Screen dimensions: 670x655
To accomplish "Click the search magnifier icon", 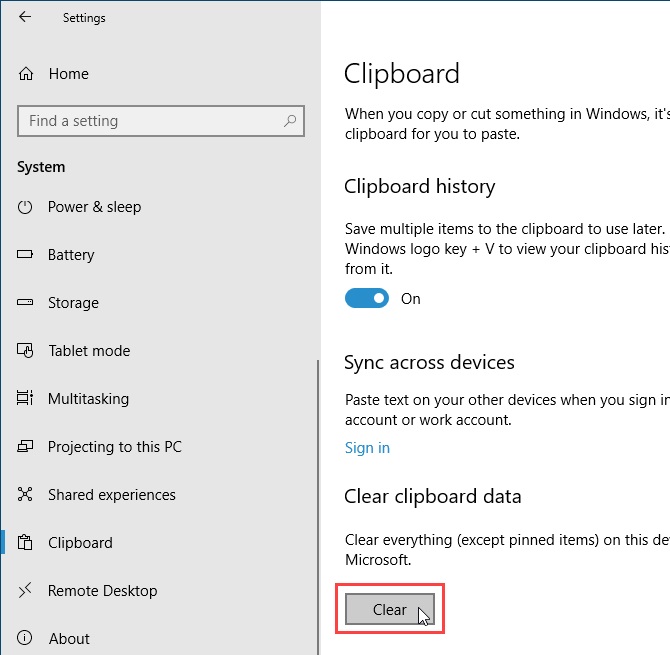I will 290,121.
